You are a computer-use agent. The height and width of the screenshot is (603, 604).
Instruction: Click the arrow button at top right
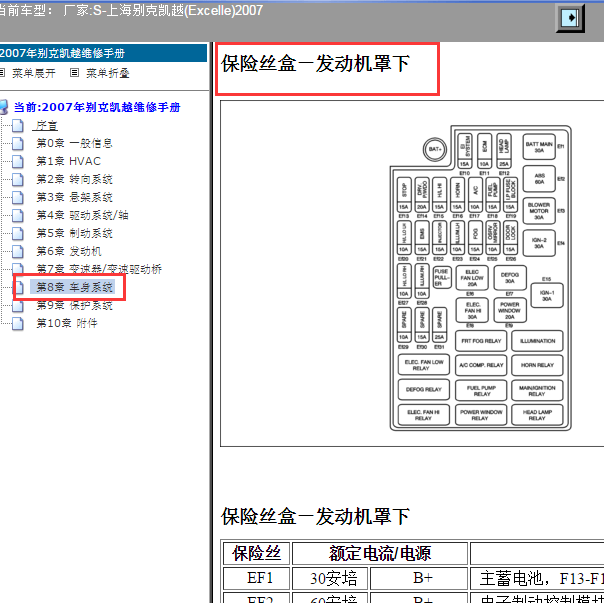(x=570, y=18)
